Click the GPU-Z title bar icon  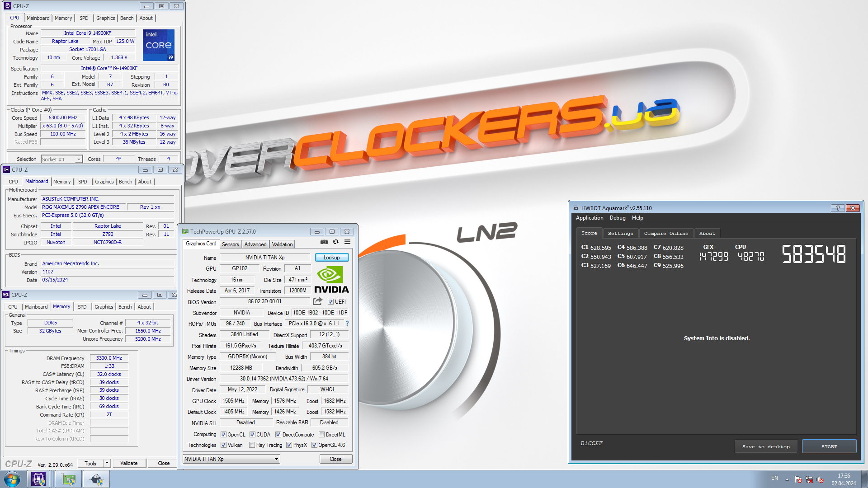point(185,232)
